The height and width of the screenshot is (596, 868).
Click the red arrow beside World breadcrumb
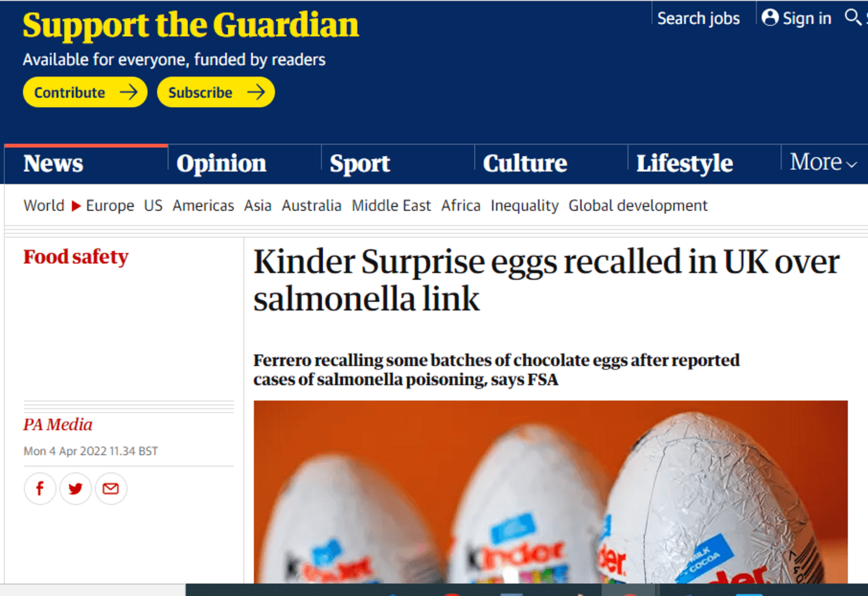pyautogui.click(x=75, y=205)
